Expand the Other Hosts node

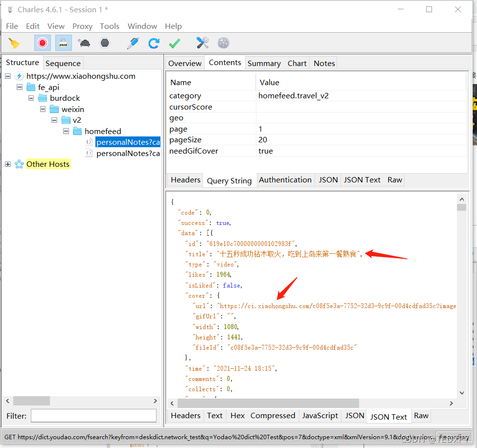tap(8, 164)
